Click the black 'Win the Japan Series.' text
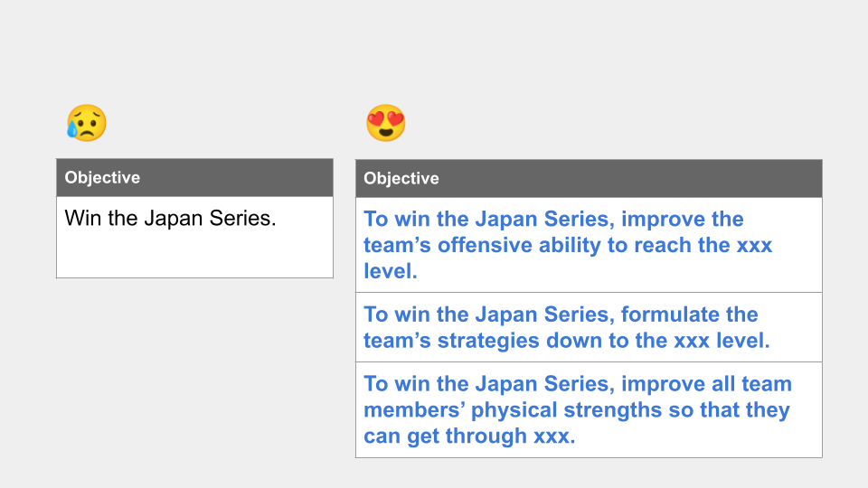The height and width of the screenshot is (488, 868). [171, 218]
